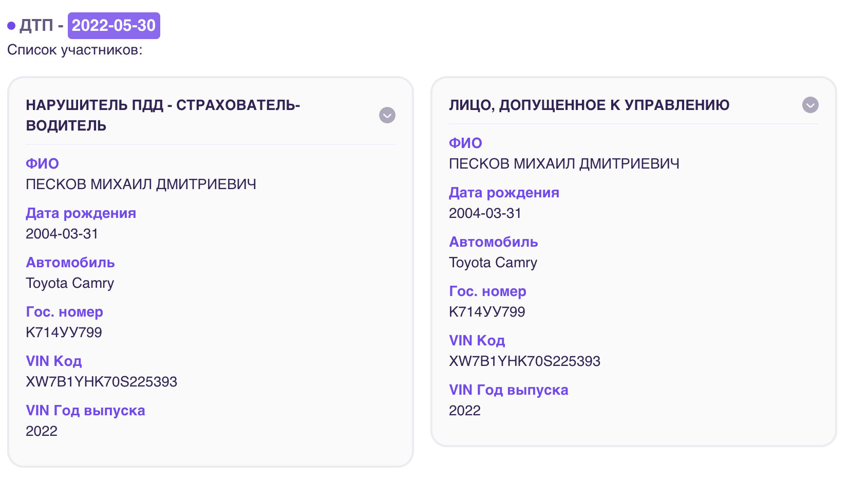Click the purple bullet dot before ДТП
Image resolution: width=868 pixels, height=478 pixels.
[x=11, y=26]
